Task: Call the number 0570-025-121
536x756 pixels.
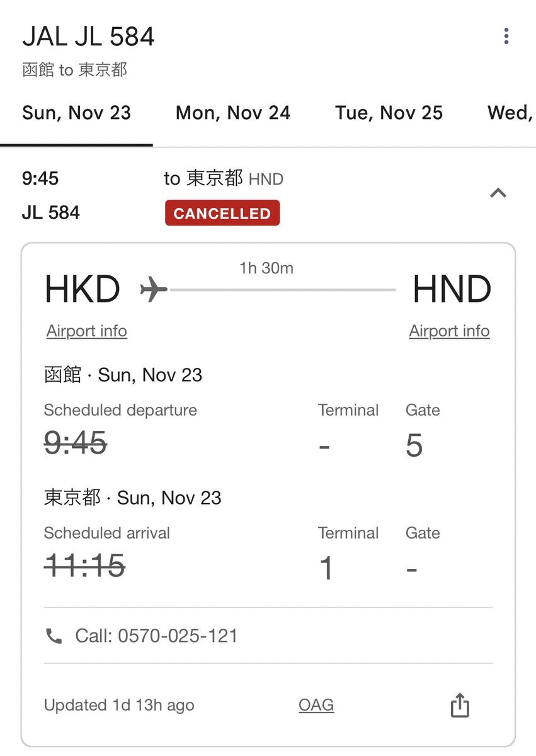Action: (156, 636)
